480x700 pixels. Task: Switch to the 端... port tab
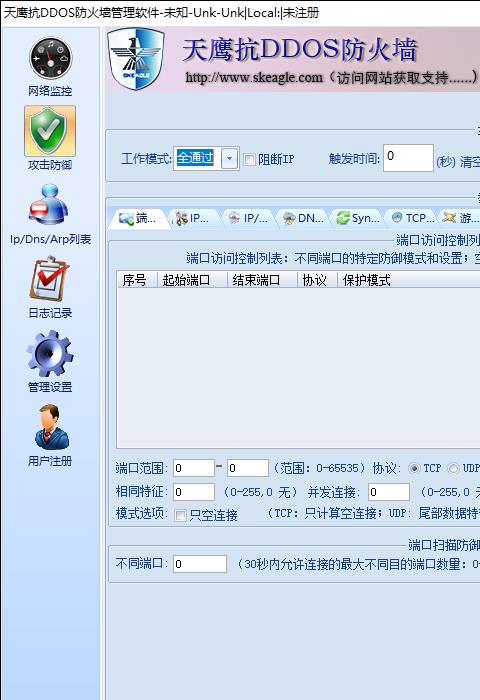tap(138, 218)
